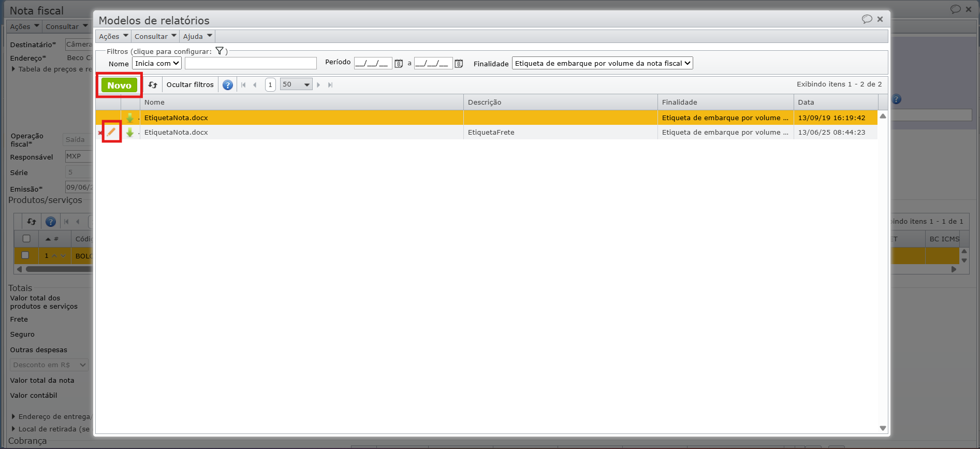Open the 'Desconto em R$' dropdown in Nota fiscal
This screenshot has width=980, height=449.
click(x=49, y=365)
